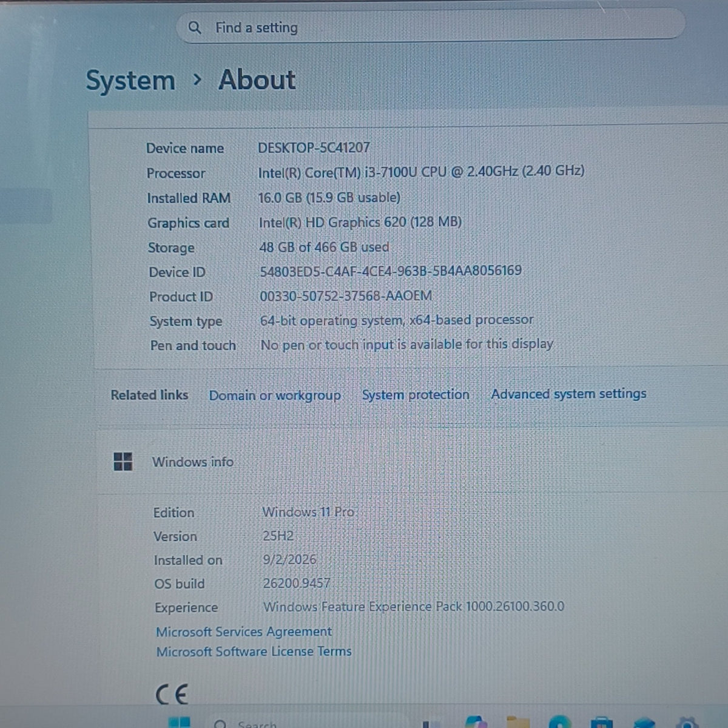728x728 pixels.
Task: Click the Storage label
Action: point(171,248)
